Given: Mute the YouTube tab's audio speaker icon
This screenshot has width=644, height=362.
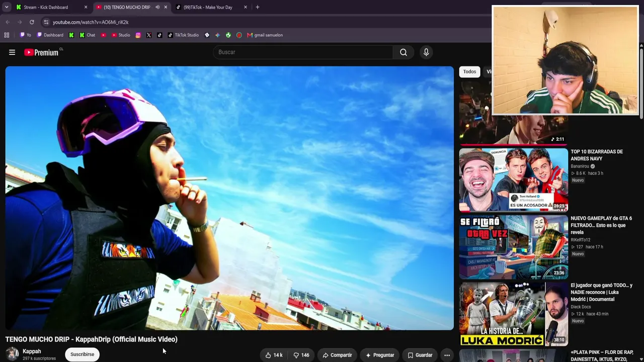Looking at the screenshot, I should 157,7.
